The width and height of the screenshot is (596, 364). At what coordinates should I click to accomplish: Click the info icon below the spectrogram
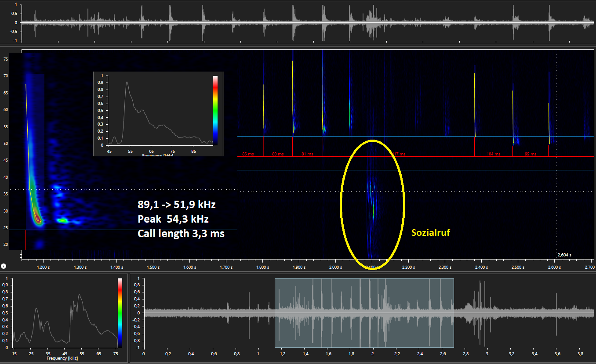[x=4, y=266]
